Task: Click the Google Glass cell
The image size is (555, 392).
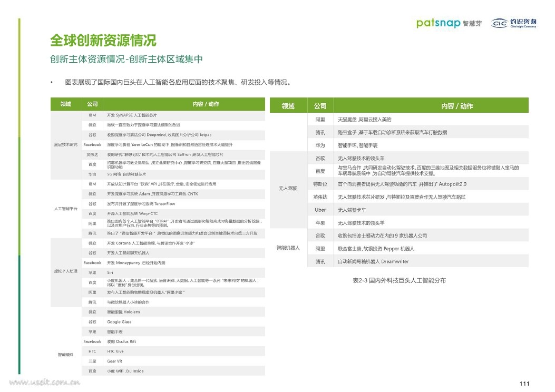Action: (x=184, y=322)
